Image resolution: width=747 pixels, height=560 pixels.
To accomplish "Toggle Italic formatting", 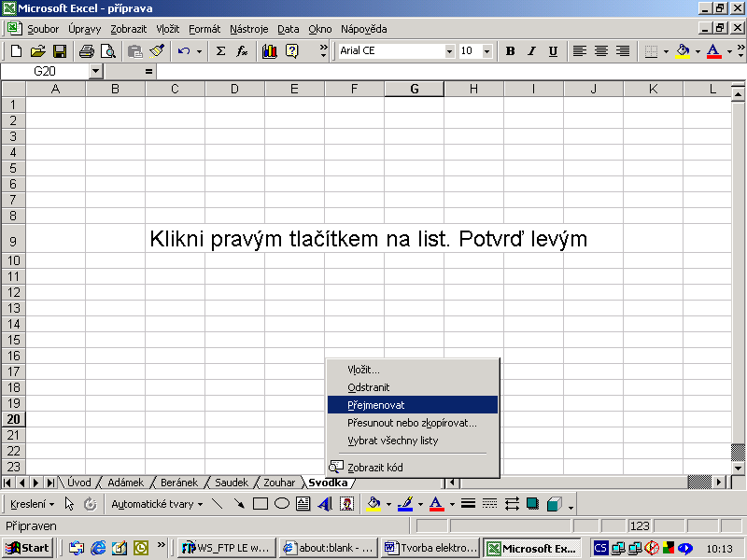I will click(x=531, y=51).
